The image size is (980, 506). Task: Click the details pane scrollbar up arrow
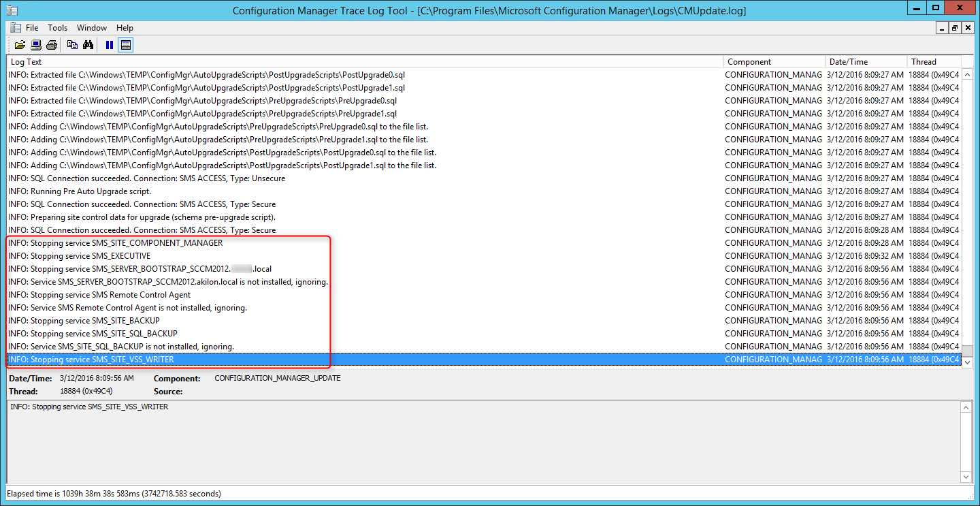pyautogui.click(x=966, y=407)
